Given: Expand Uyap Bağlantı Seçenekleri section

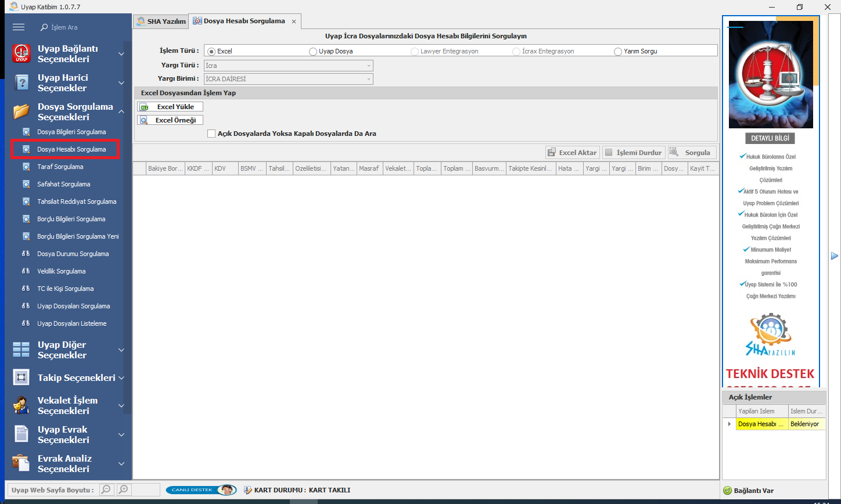Looking at the screenshot, I should tap(121, 53).
